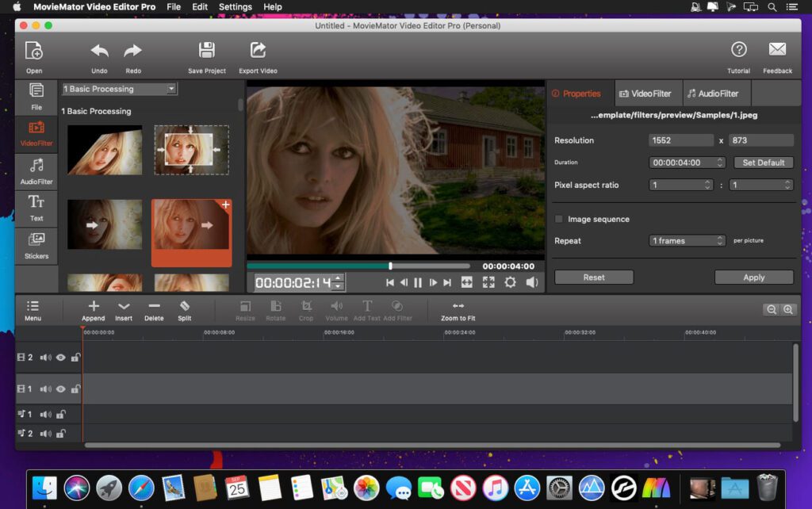812x509 pixels.
Task: Switch to the VideoFilter tab
Action: pos(647,93)
